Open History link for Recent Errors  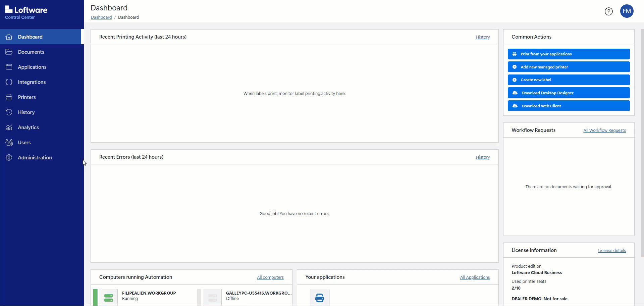pos(482,157)
